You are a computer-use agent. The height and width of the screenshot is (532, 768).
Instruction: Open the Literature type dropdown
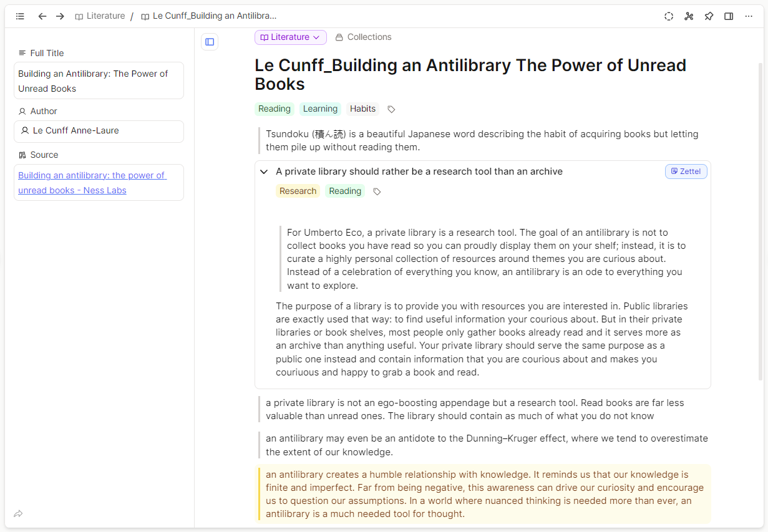coord(290,37)
